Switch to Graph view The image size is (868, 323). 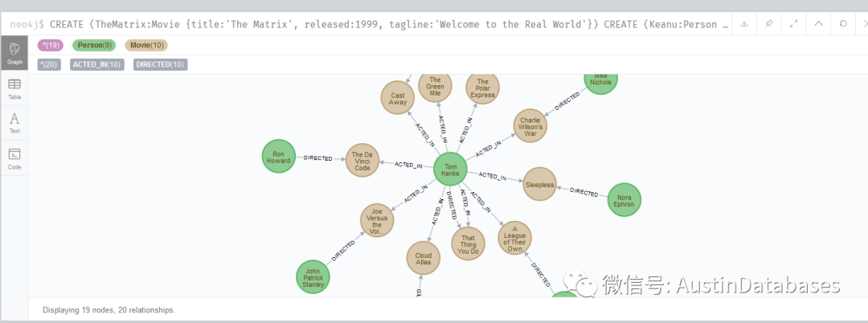(14, 52)
